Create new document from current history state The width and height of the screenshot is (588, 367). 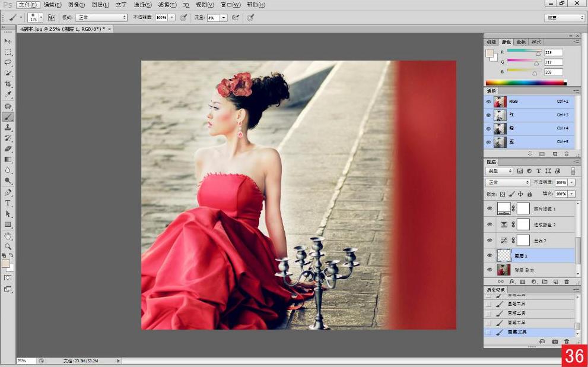542,341
